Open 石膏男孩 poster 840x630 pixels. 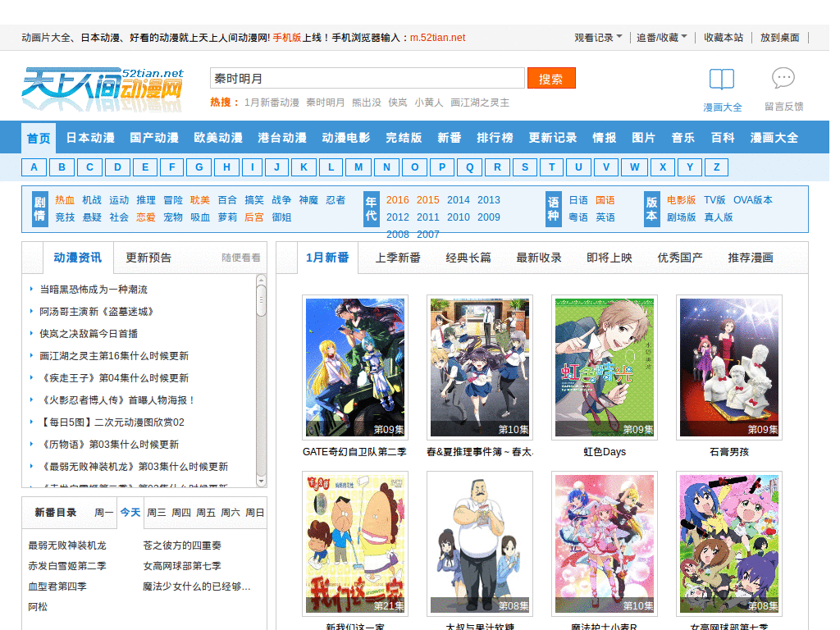(729, 367)
